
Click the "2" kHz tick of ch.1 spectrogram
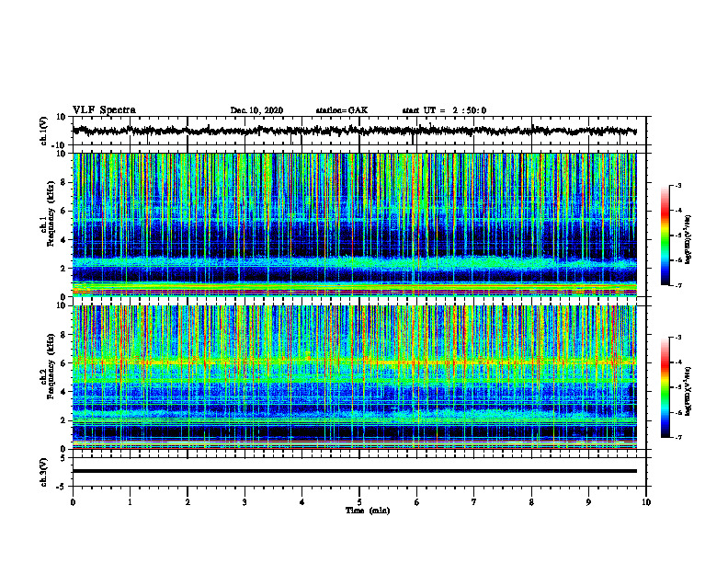coord(63,269)
